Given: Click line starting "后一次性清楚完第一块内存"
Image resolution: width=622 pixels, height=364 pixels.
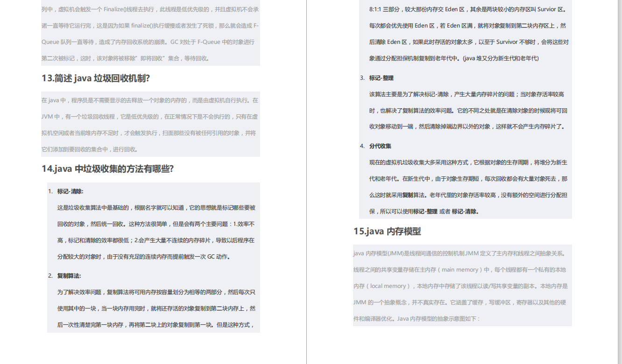Looking at the screenshot, I should pos(155,325).
